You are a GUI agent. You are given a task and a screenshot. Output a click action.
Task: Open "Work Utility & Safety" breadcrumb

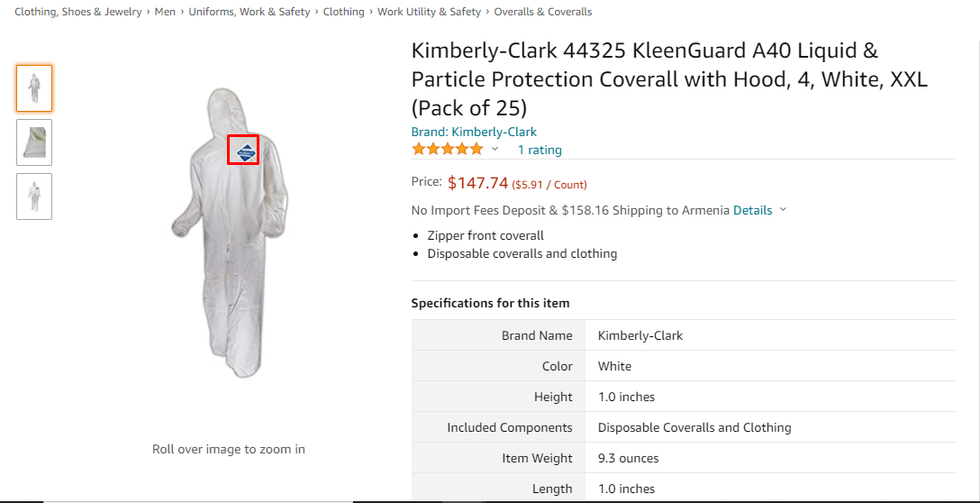point(429,12)
